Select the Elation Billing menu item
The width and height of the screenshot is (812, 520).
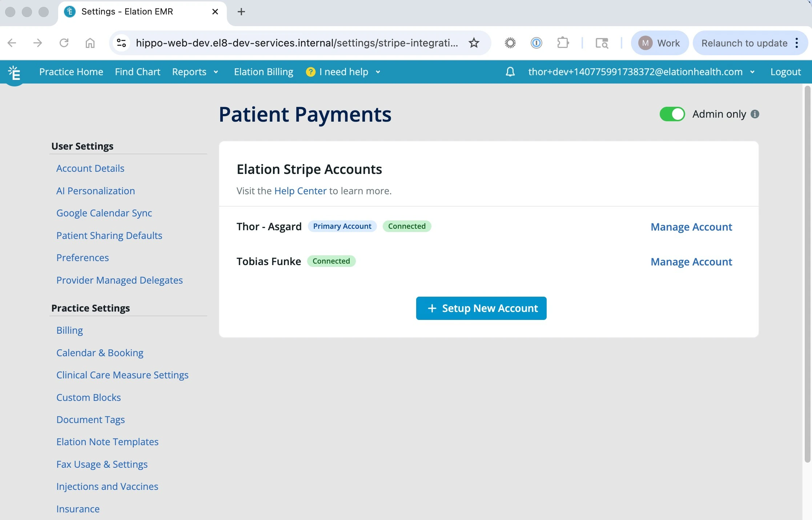tap(263, 72)
